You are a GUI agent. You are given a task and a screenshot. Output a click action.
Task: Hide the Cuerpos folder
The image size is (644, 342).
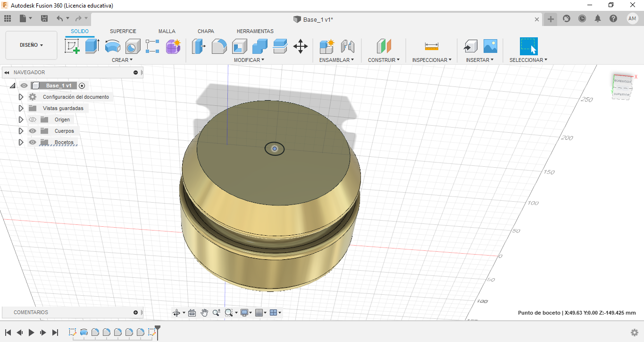33,131
